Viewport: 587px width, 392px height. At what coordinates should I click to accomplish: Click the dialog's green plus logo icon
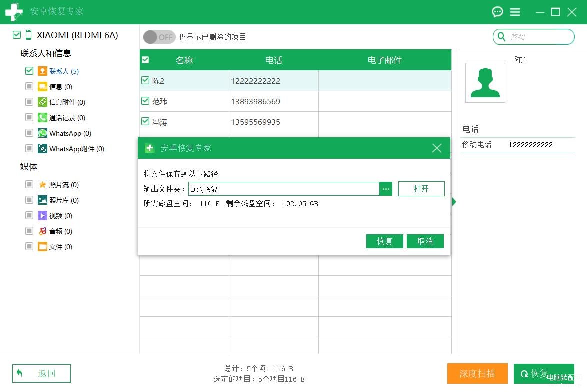coord(149,148)
